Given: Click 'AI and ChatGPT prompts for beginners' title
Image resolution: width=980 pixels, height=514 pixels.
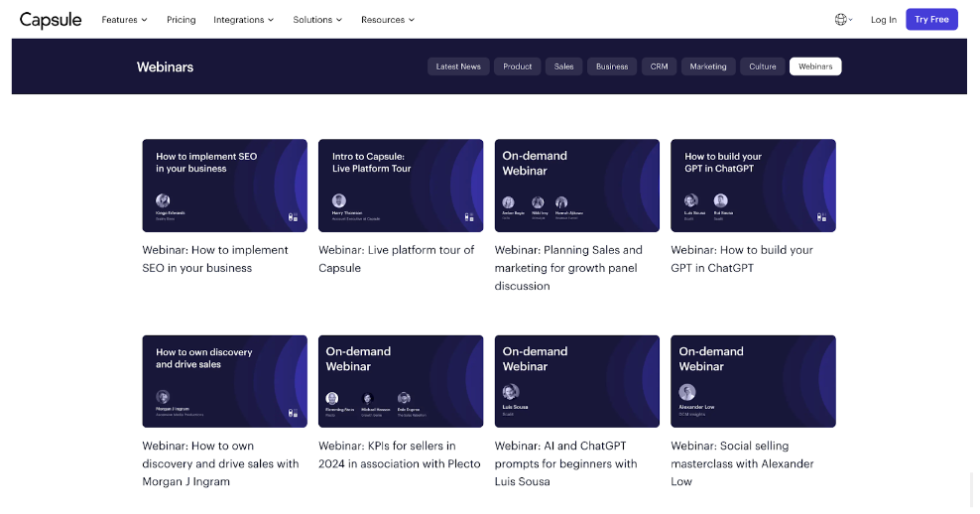Looking at the screenshot, I should point(565,463).
